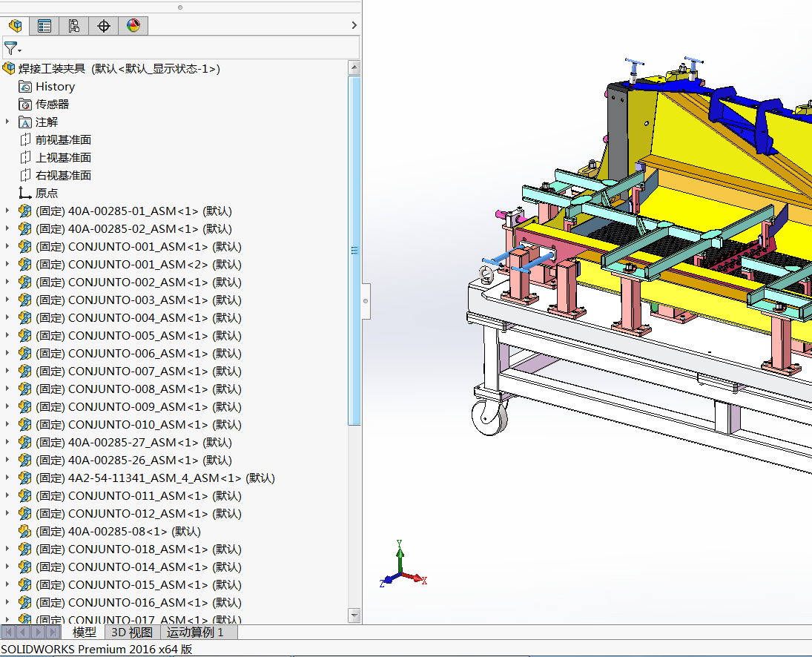Select 40A-00285-26_ASM<1> row text
This screenshot has width=812, height=657.
coord(133,460)
